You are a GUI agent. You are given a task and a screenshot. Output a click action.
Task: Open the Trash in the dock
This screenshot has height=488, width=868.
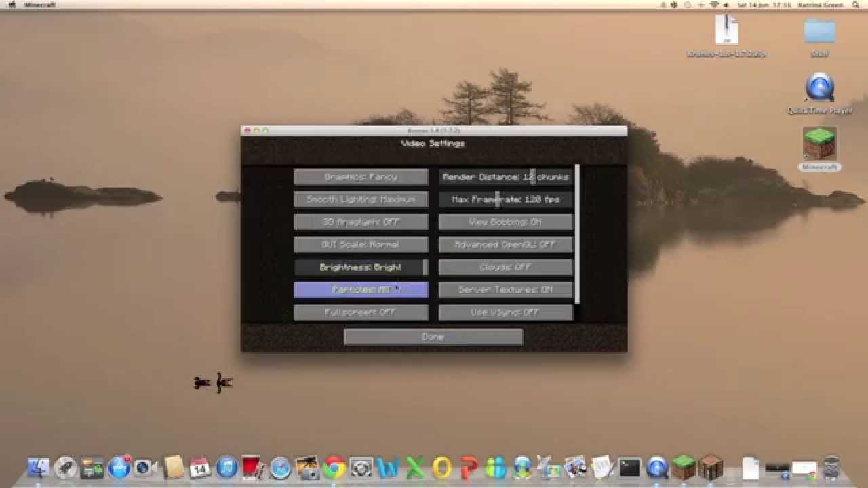pyautogui.click(x=831, y=468)
